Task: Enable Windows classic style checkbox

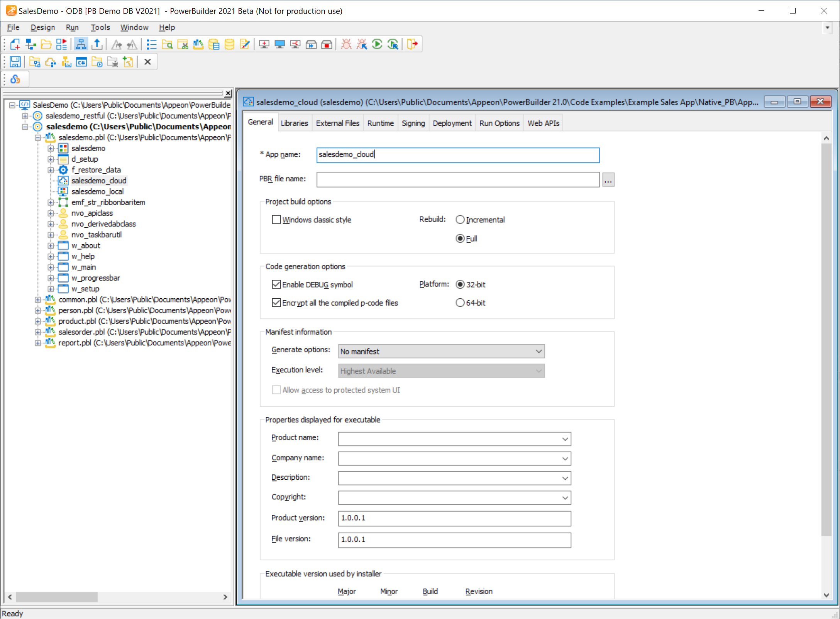Action: (x=276, y=220)
